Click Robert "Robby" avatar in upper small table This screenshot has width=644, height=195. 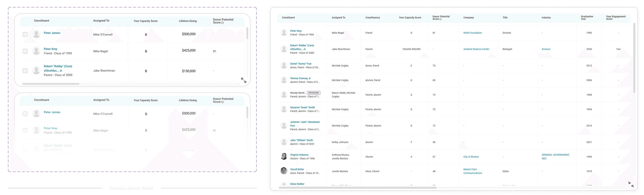click(x=36, y=70)
